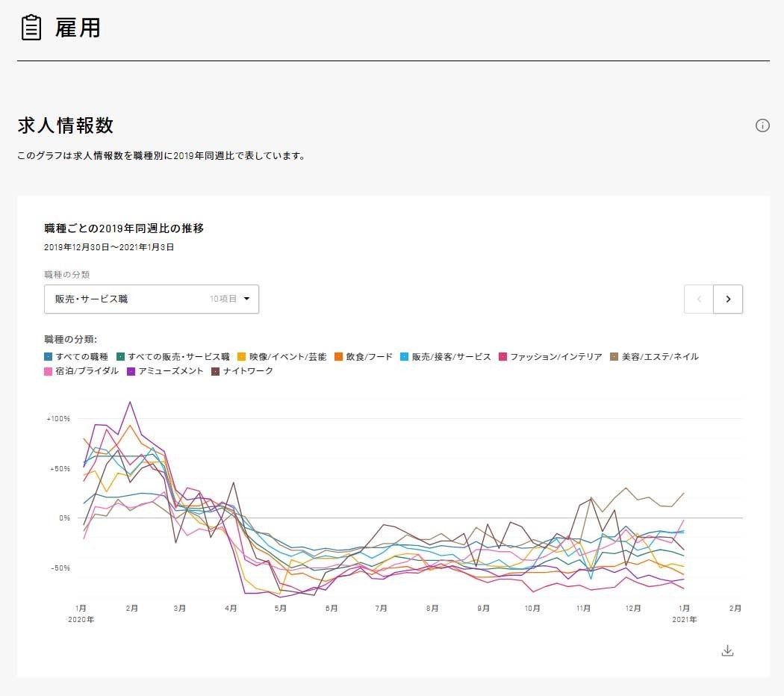This screenshot has width=784, height=696.
Task: Select the 宿泊/ブライダル legend item
Action: pos(81,371)
